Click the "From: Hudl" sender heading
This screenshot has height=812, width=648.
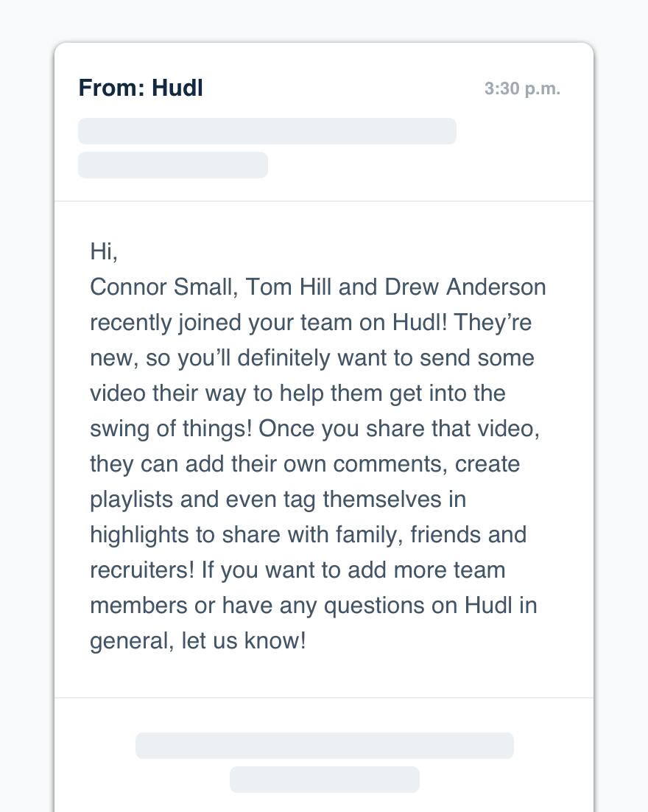[141, 88]
